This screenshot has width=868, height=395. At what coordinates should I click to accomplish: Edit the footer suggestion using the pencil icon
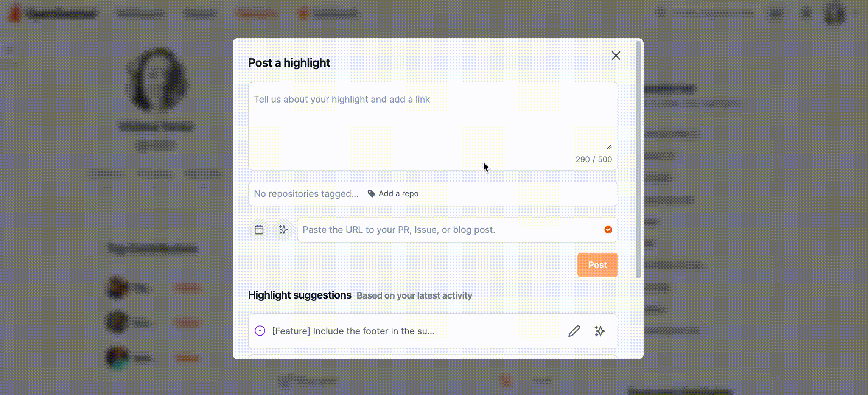574,331
